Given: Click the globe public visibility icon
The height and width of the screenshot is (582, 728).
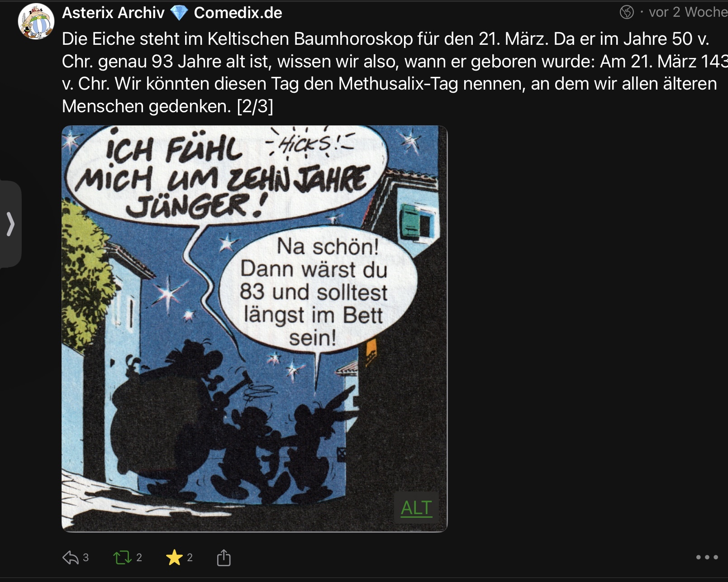Looking at the screenshot, I should pos(627,12).
